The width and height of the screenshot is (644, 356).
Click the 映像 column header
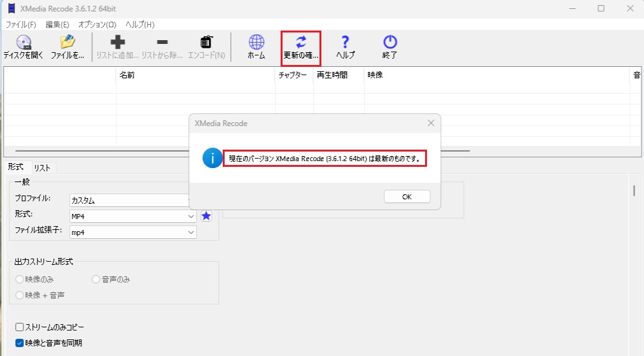(497, 75)
